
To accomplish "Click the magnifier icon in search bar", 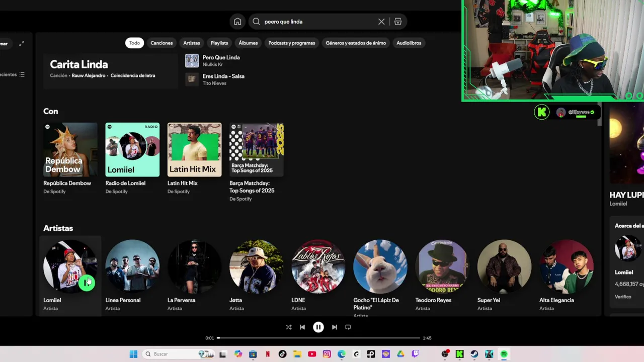I will pos(256,22).
